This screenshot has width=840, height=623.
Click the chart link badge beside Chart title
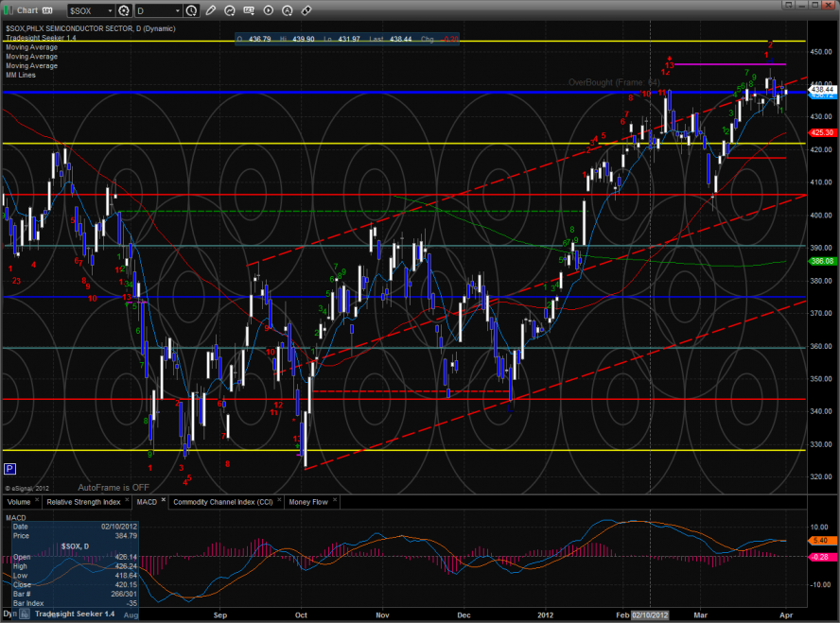click(x=46, y=11)
